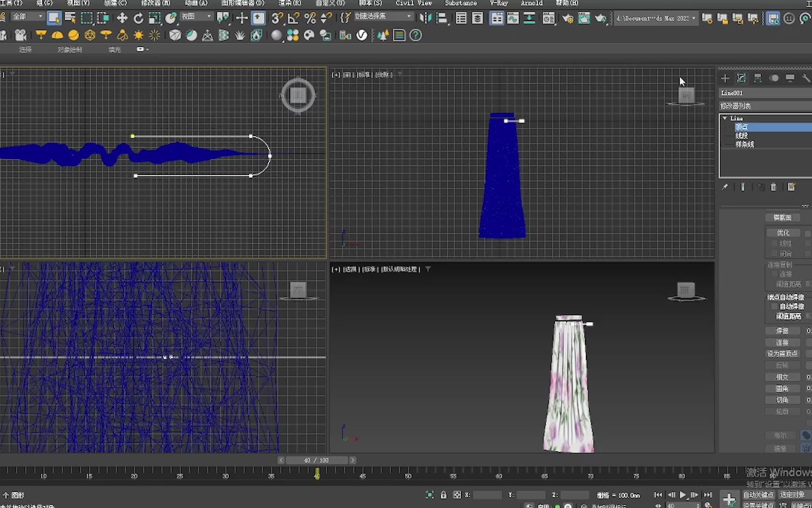Delete the modifier using the trash icon
This screenshot has width=812, height=508.
coord(773,187)
